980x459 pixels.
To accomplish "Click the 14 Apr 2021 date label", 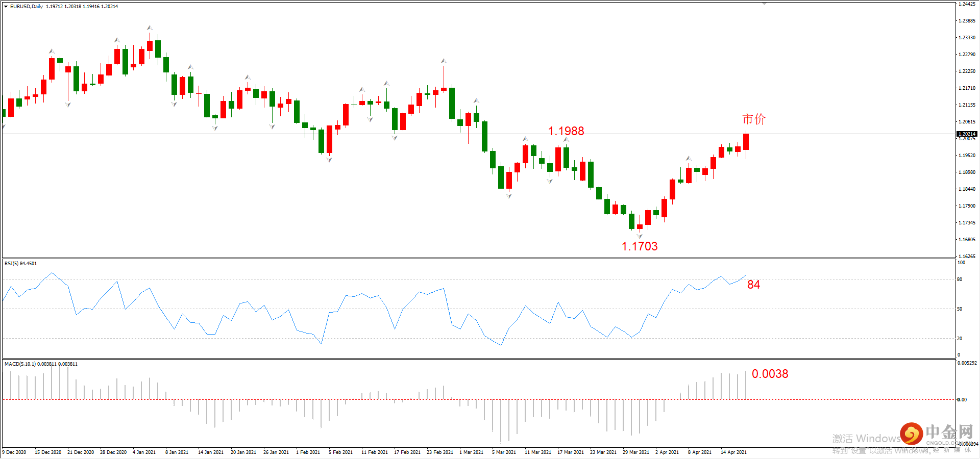I will (x=733, y=452).
